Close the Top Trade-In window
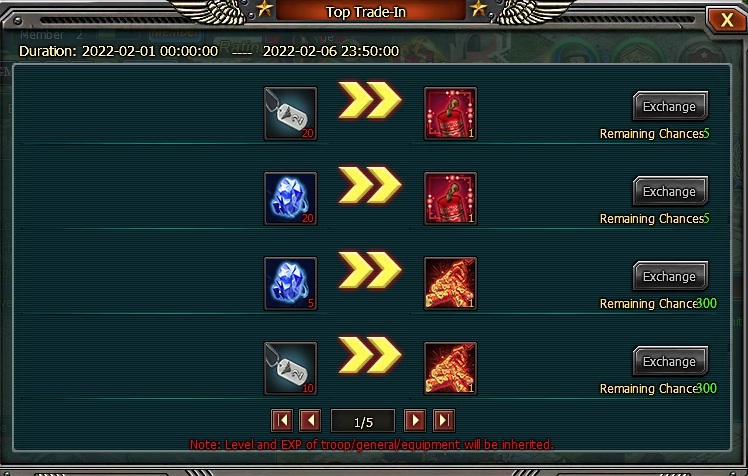748x476 pixels. point(726,20)
